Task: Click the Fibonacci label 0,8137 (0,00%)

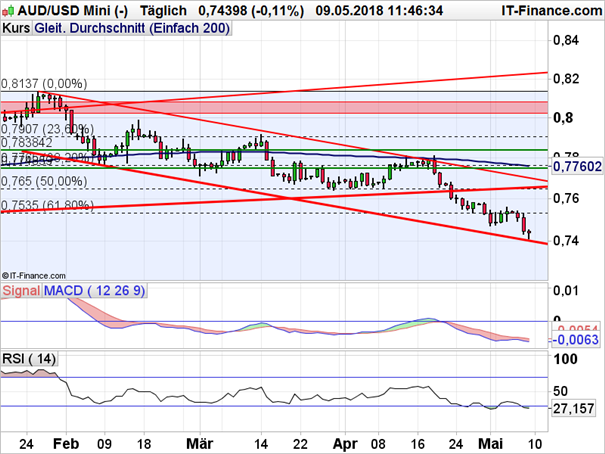Action: click(x=44, y=84)
